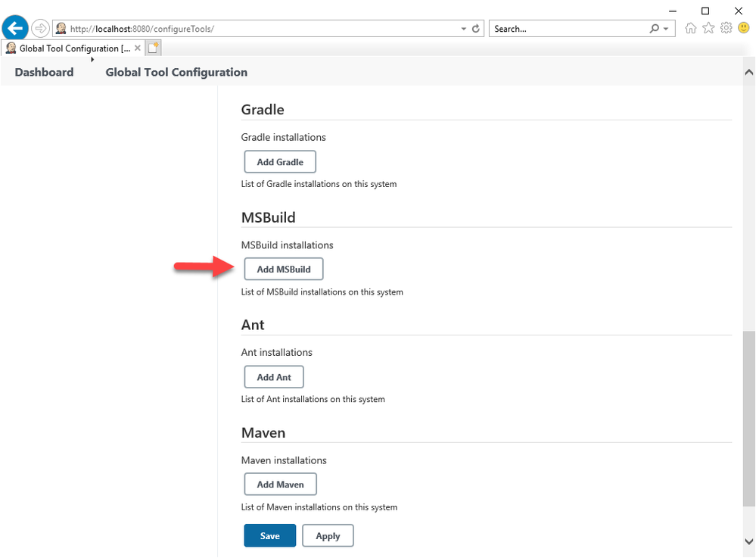756x558 pixels.
Task: Click 'List of Gradle installations on this system'
Action: [319, 184]
